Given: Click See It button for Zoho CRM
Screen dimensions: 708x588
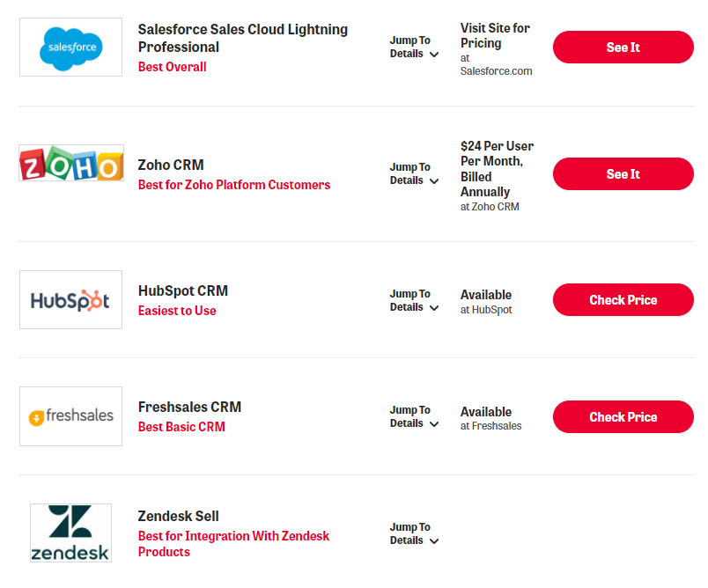Looking at the screenshot, I should 623,174.
